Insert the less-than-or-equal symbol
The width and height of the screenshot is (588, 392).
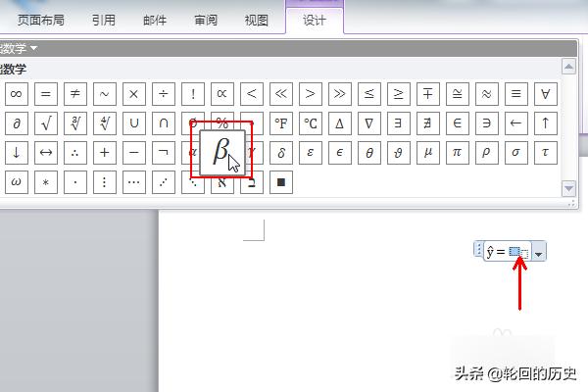(369, 94)
